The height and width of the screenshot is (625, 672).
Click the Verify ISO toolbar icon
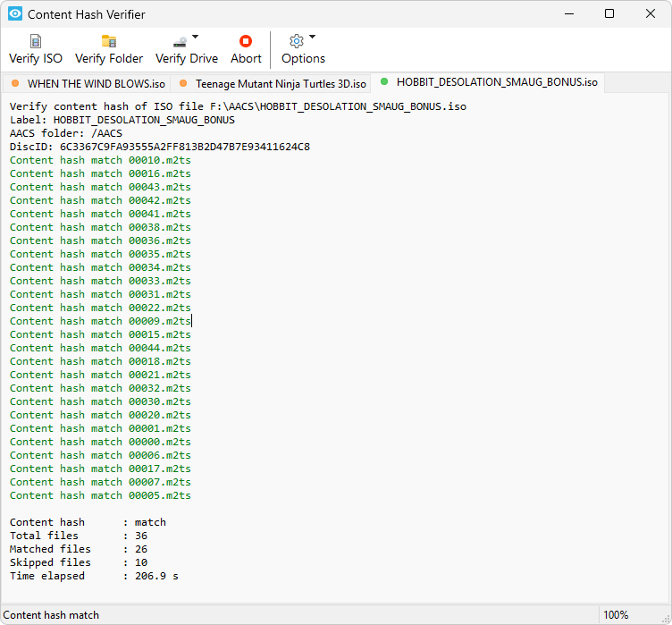(36, 42)
